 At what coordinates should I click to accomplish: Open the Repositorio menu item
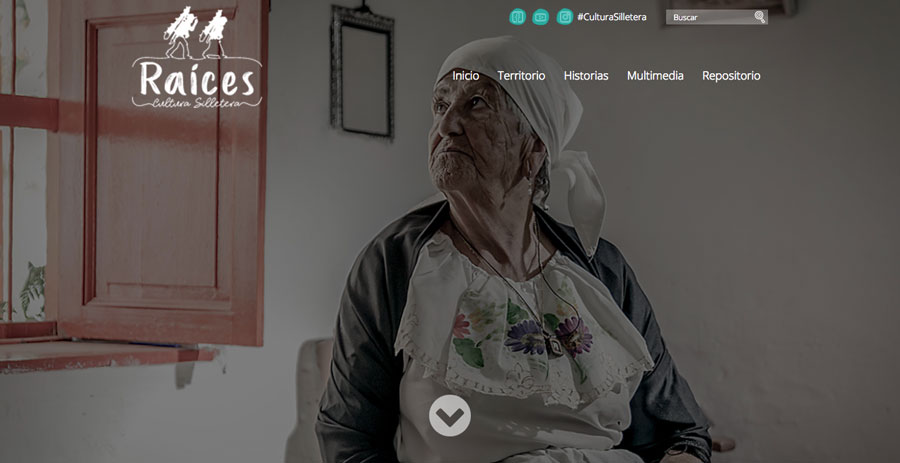[731, 76]
